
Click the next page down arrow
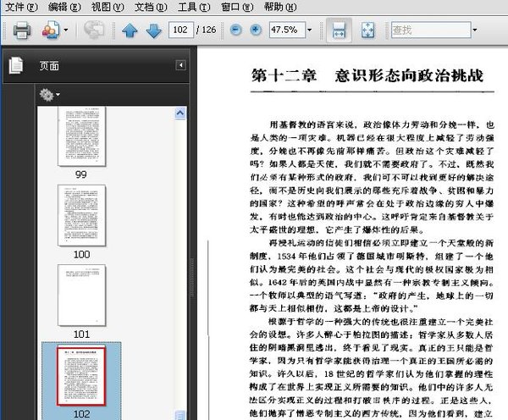153,31
